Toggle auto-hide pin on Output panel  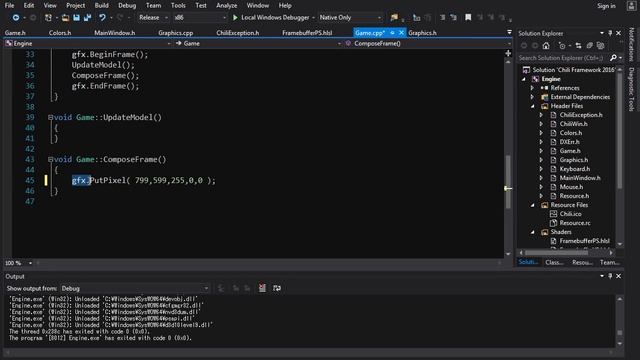610,276
